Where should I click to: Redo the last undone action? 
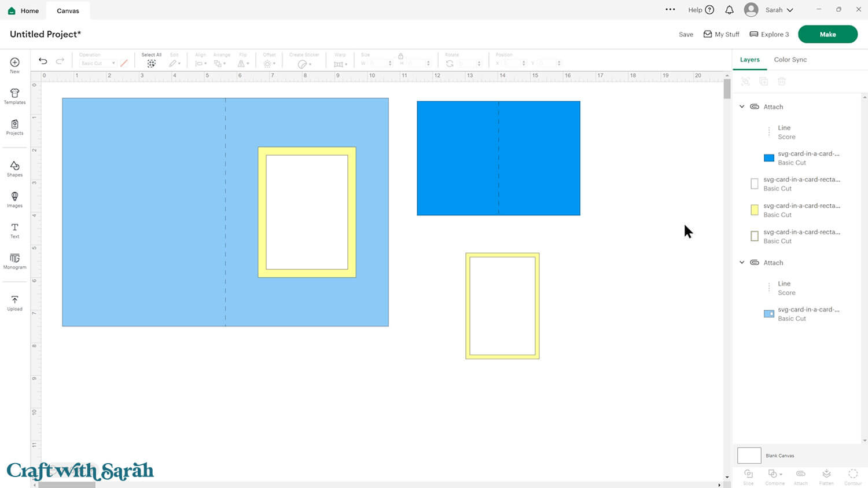60,61
